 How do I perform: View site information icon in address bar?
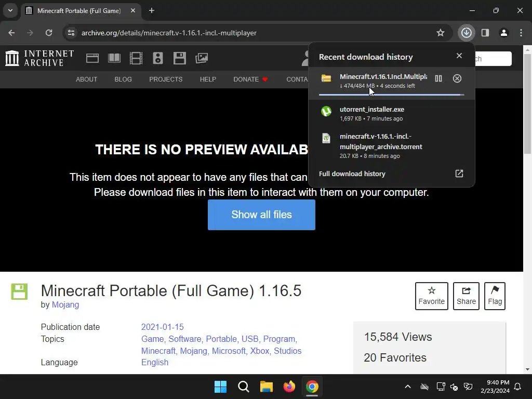tap(71, 33)
